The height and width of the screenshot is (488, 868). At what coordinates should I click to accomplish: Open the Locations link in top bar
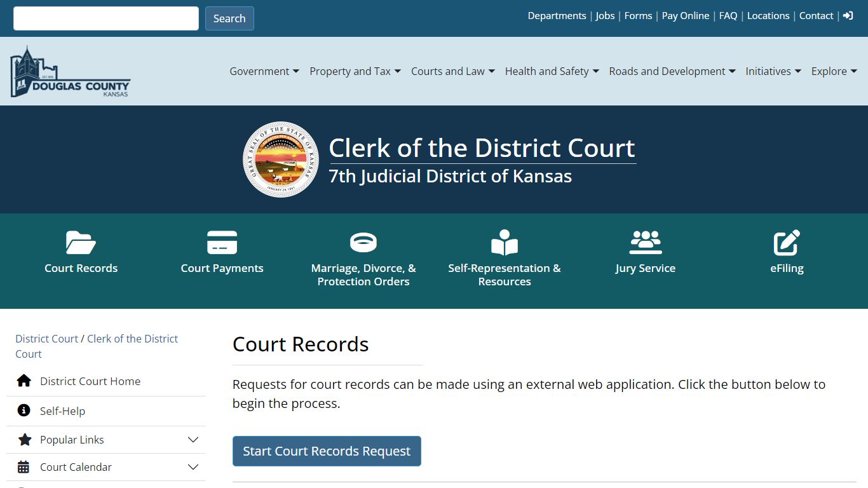click(x=768, y=16)
